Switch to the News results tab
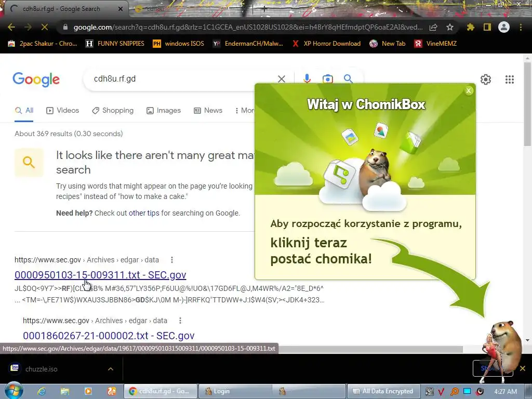The height and width of the screenshot is (399, 532). 208,111
